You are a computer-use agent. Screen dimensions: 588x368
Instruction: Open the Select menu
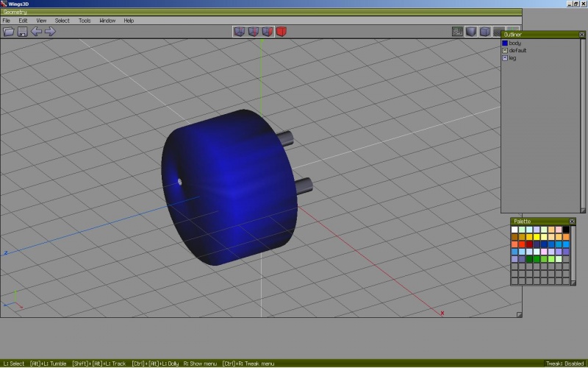pos(62,21)
